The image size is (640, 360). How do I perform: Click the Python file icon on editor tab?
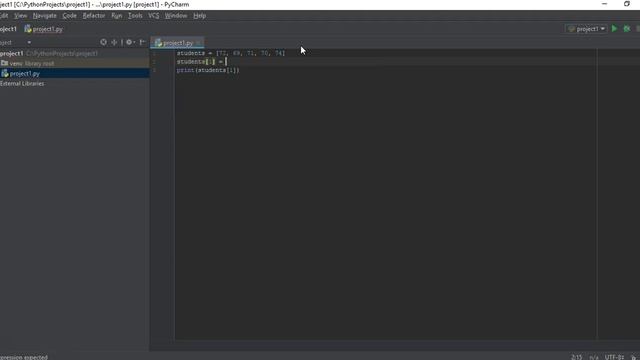click(x=158, y=43)
